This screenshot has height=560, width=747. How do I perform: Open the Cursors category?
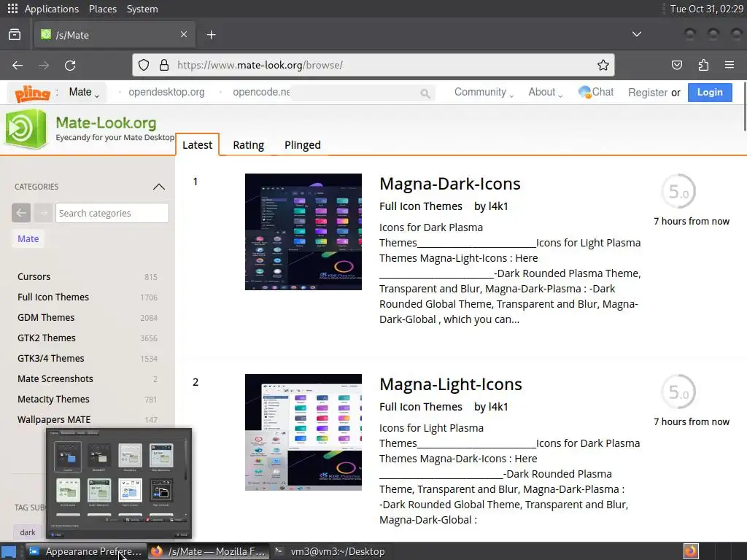click(x=34, y=276)
